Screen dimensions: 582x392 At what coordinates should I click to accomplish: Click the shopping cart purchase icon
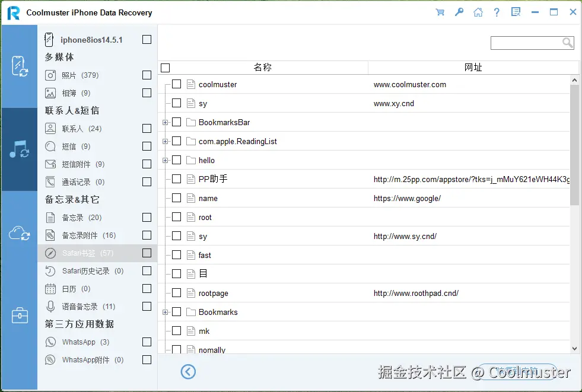[x=440, y=12]
